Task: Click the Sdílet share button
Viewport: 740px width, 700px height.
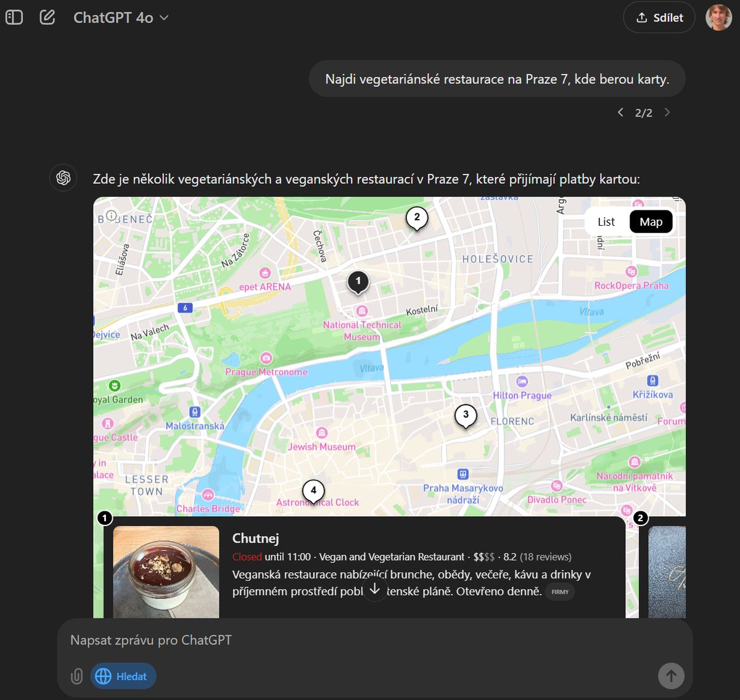Action: click(659, 17)
